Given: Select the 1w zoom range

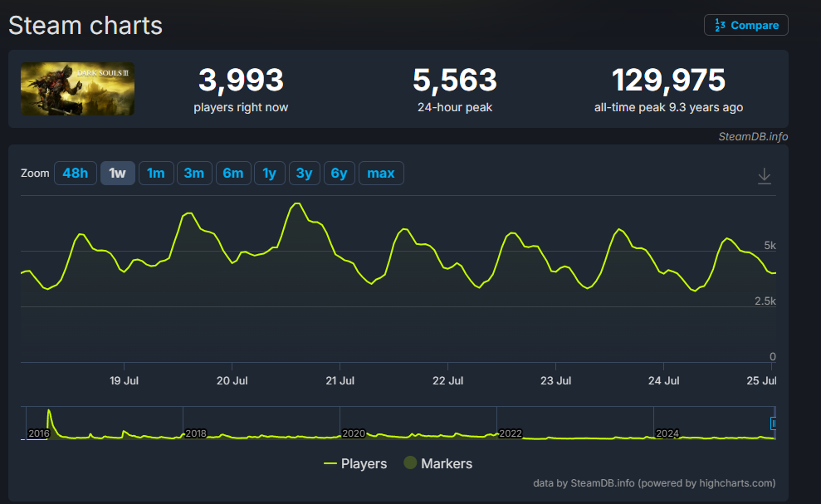Looking at the screenshot, I should coord(117,173).
